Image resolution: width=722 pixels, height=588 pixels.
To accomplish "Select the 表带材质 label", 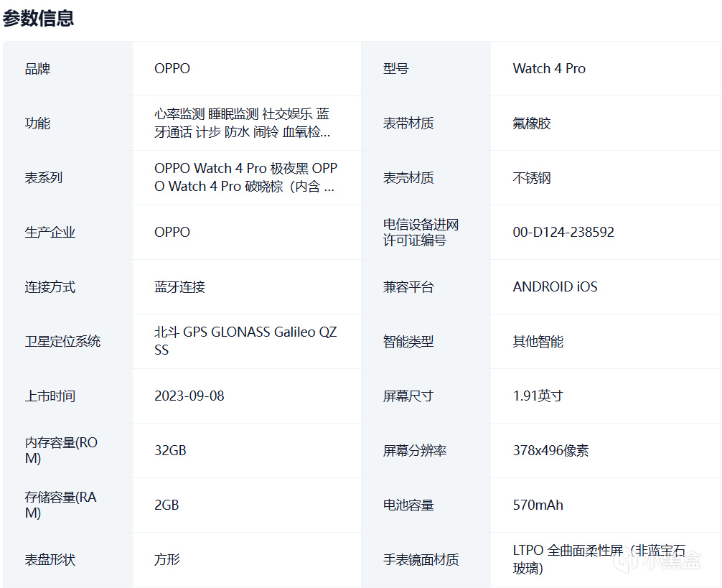I will click(408, 123).
